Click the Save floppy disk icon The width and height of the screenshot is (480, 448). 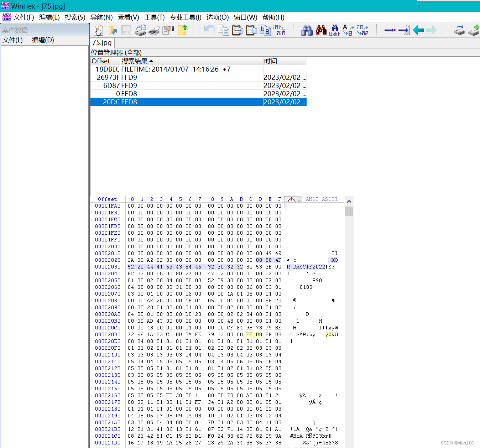(126, 30)
